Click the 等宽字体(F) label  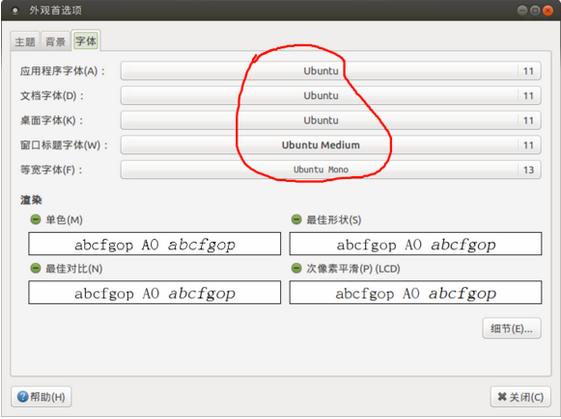coord(52,170)
